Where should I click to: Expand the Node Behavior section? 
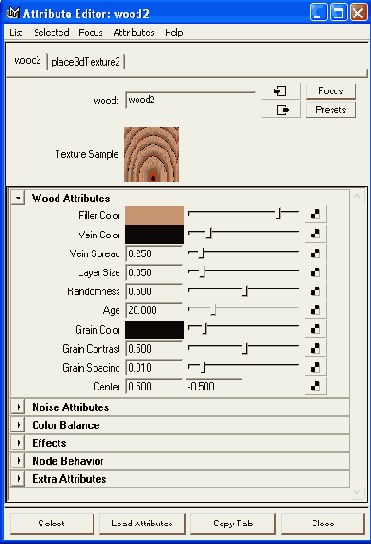click(18, 461)
